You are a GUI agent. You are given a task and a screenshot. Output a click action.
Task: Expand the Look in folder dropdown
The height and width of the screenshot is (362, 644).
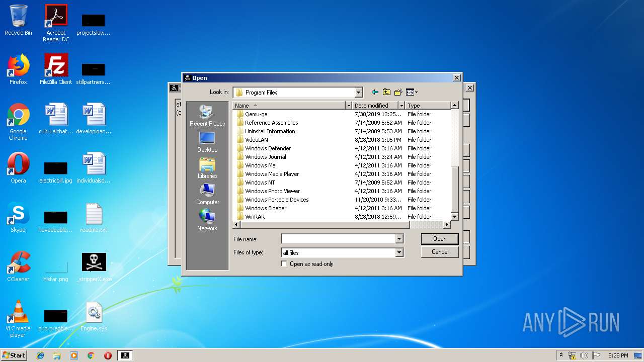pyautogui.click(x=358, y=93)
